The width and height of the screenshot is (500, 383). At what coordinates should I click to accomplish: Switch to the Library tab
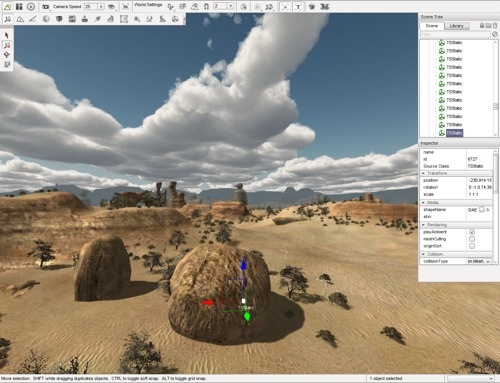456,26
